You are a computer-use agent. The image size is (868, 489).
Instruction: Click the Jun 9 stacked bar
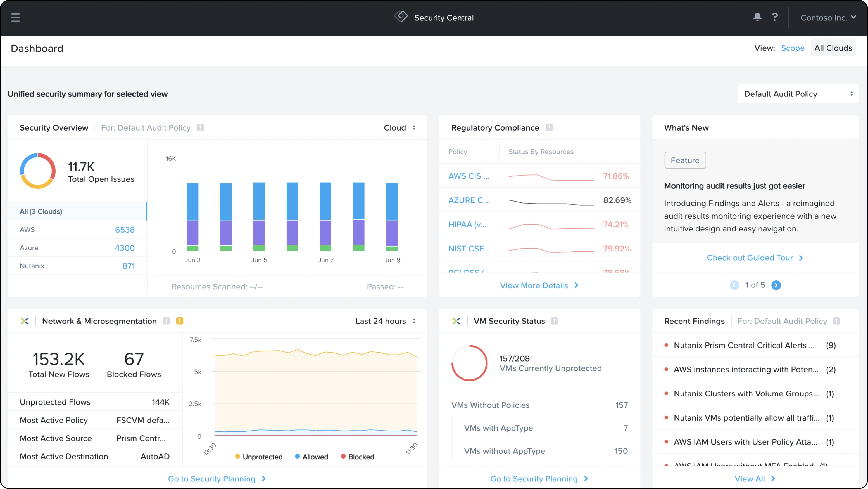tap(392, 217)
